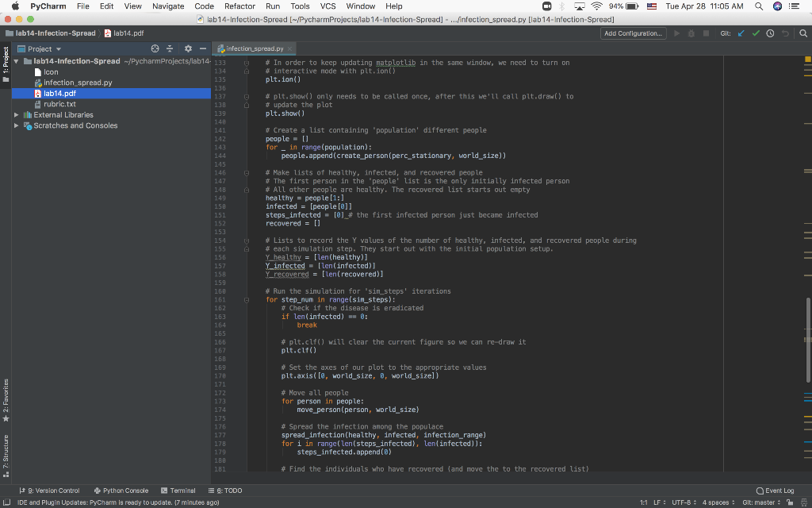Open the Tools menu

(x=300, y=6)
